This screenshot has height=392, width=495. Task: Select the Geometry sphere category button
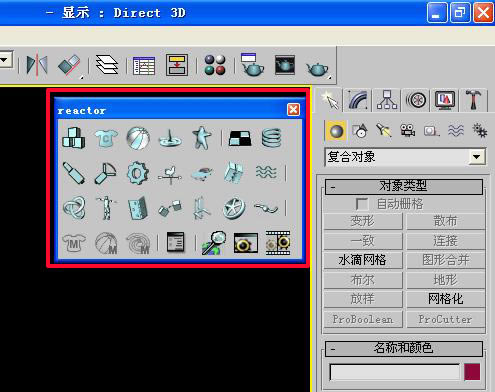click(x=336, y=131)
